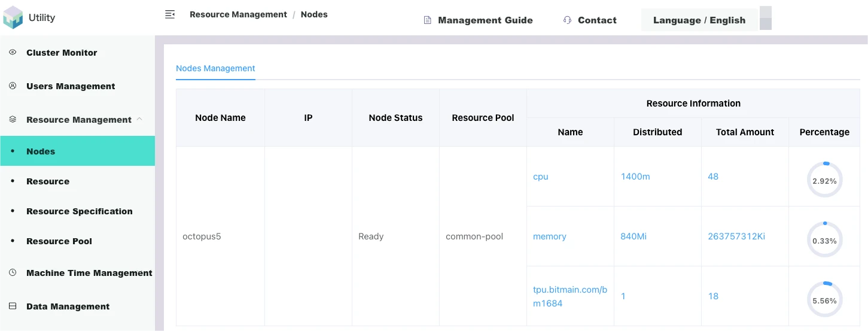Click the 2.92% cpu usage progress circle

click(824, 180)
